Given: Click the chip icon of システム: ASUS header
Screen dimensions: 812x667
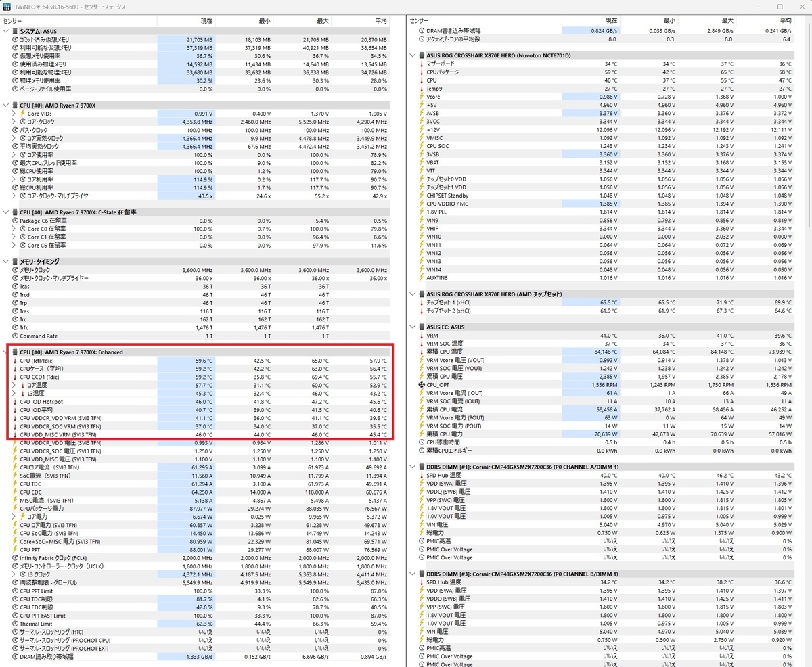Looking at the screenshot, I should point(16,31).
